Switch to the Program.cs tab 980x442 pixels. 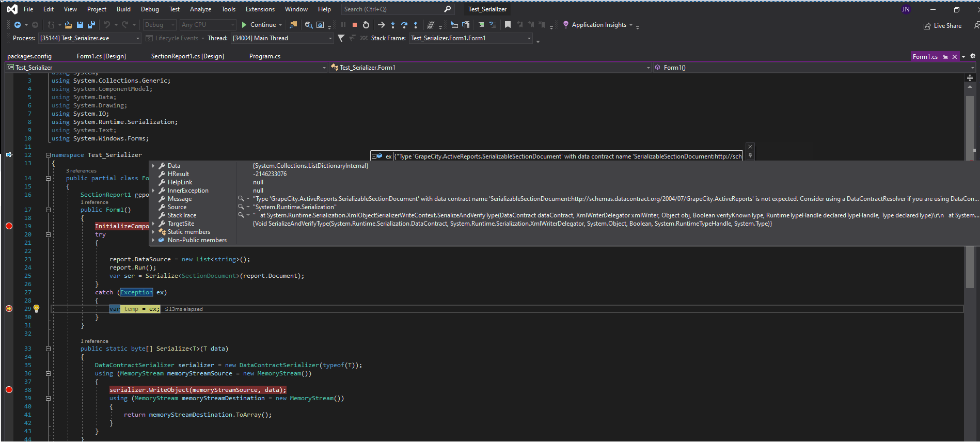pos(265,56)
